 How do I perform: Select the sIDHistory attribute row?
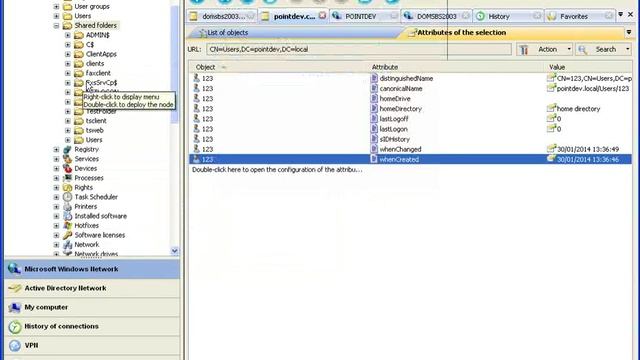tap(411, 139)
